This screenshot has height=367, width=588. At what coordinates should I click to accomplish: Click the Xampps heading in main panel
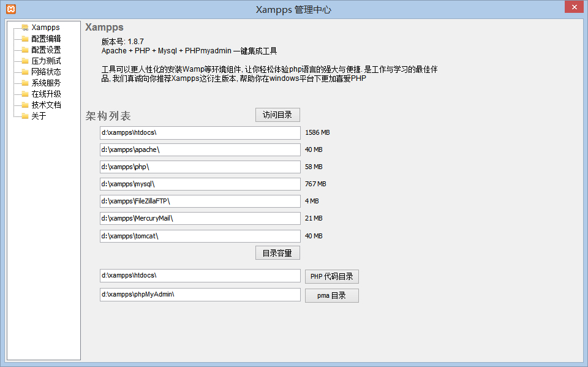point(104,28)
